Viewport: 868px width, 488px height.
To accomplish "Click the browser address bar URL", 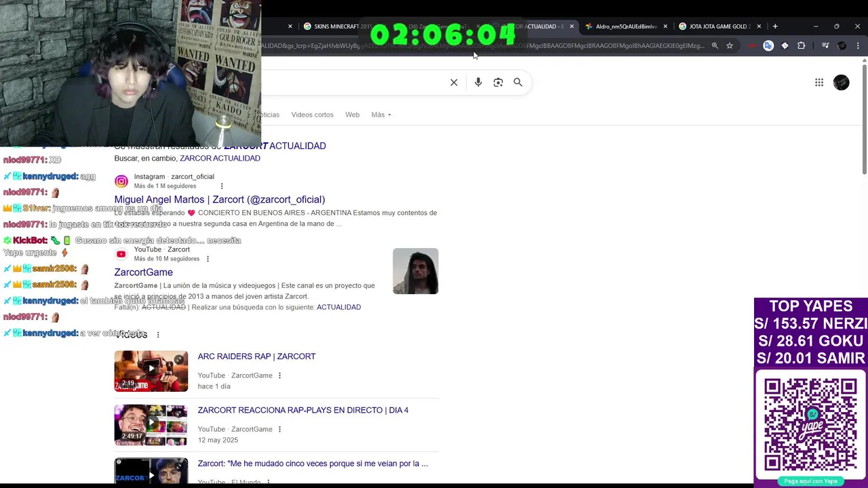I will 481,46.
